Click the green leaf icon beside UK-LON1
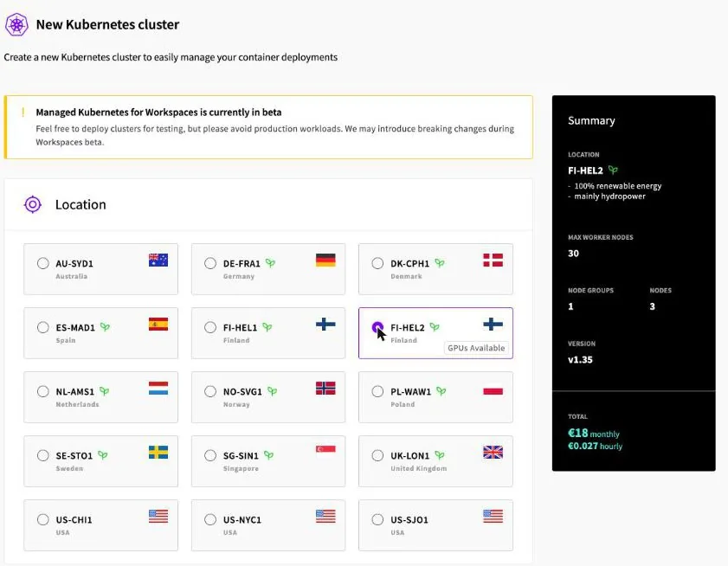This screenshot has width=728, height=566. pos(440,455)
